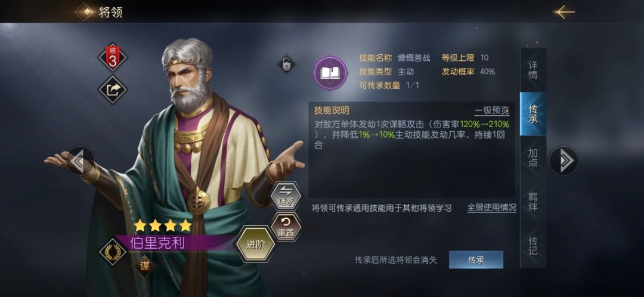Toggle the skill padlock icon
Image resolution: width=644 pixels, height=297 pixels.
point(286,64)
